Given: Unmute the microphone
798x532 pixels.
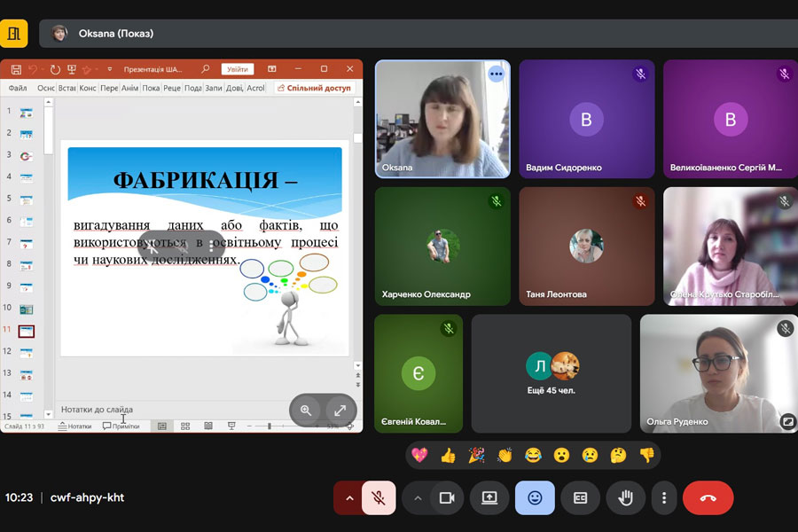Looking at the screenshot, I should click(379, 498).
